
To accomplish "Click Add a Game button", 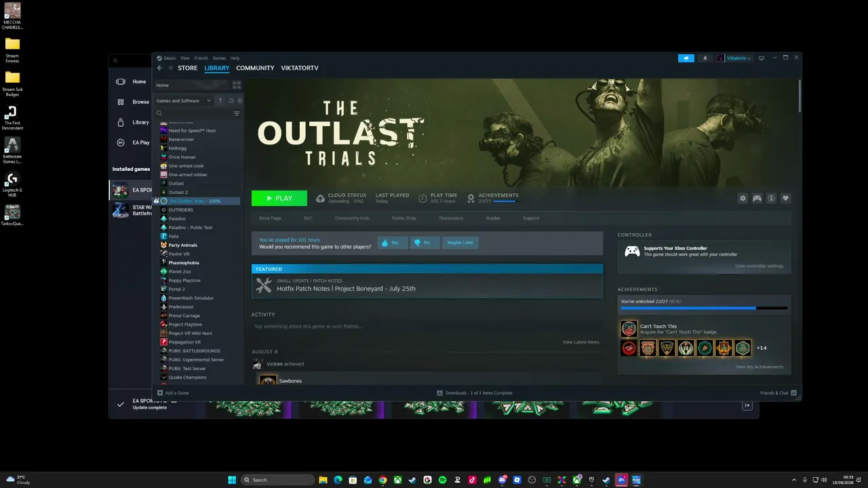I will pos(173,393).
